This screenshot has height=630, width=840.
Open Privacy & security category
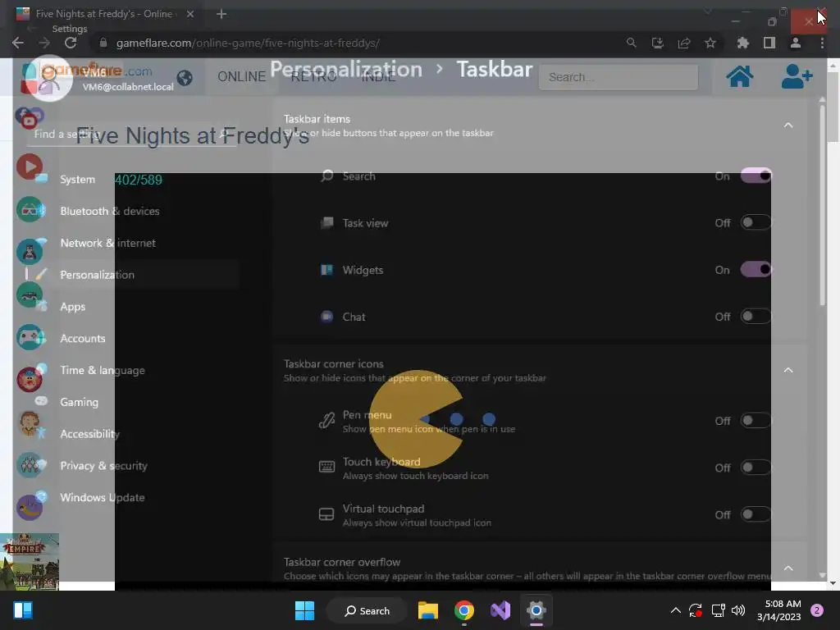click(x=131, y=466)
